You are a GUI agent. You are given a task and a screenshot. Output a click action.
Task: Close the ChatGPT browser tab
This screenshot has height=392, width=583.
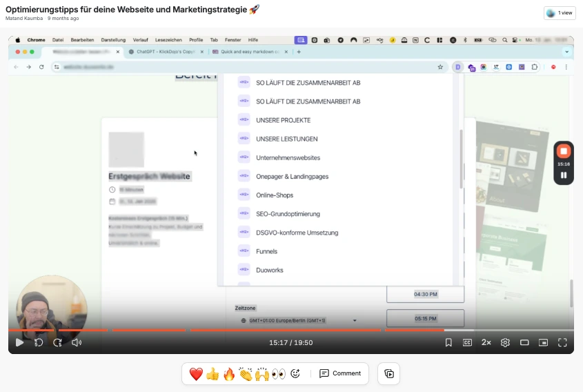coord(202,52)
